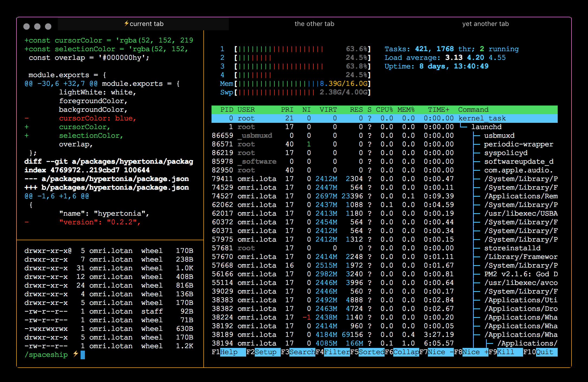Select the 'current tab' tab
The height and width of the screenshot is (382, 588).
pos(144,24)
